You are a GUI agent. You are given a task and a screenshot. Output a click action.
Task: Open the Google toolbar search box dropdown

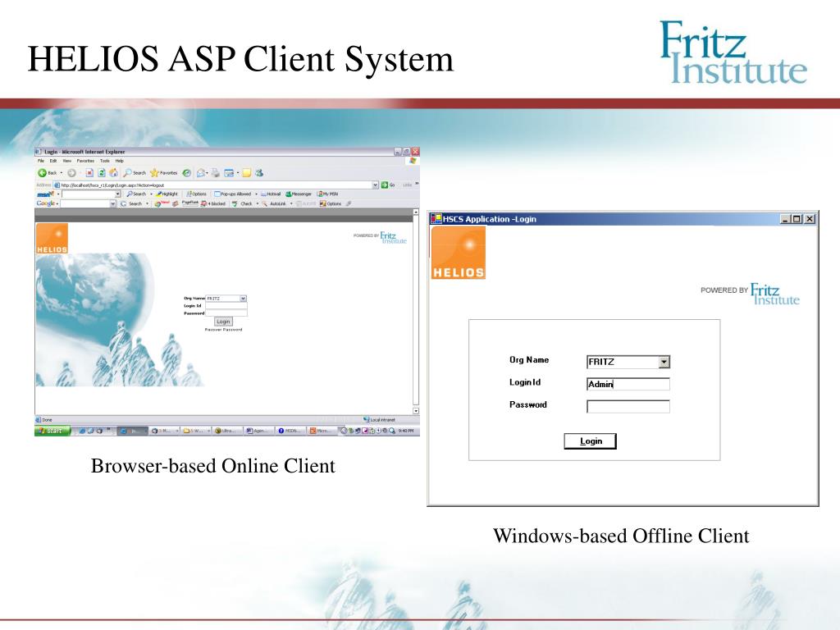113,203
